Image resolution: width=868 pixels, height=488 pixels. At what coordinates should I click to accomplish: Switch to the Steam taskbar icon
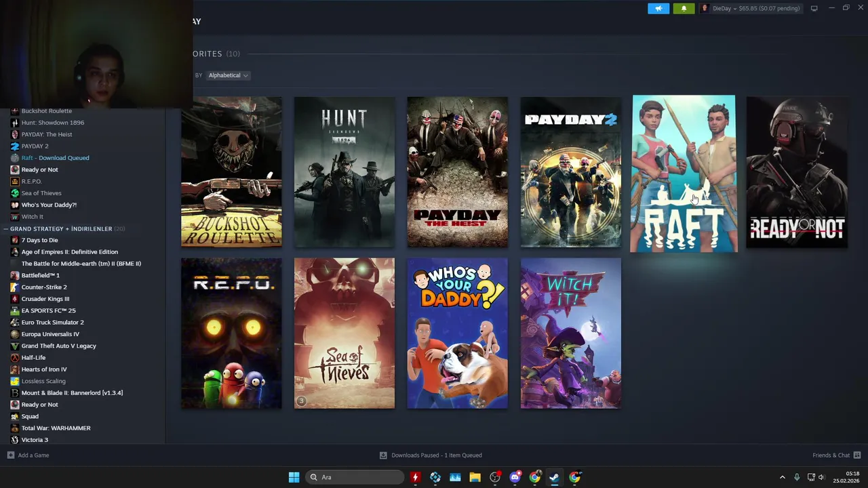click(554, 477)
